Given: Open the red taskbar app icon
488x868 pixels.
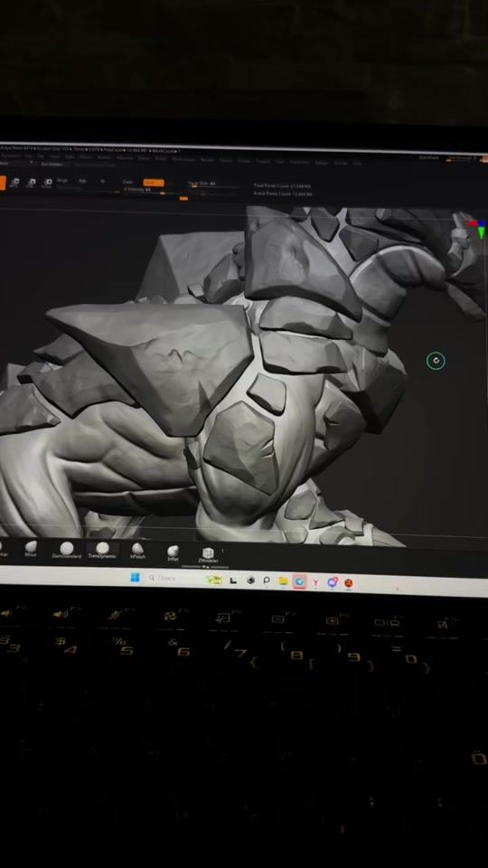Looking at the screenshot, I should (x=349, y=583).
